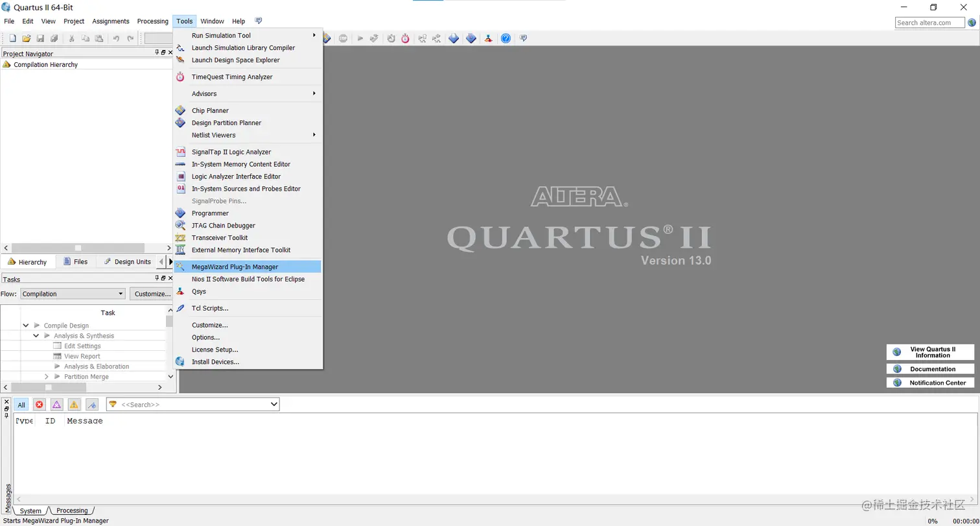Expand the Run Simulation Tool submenu

[247, 36]
